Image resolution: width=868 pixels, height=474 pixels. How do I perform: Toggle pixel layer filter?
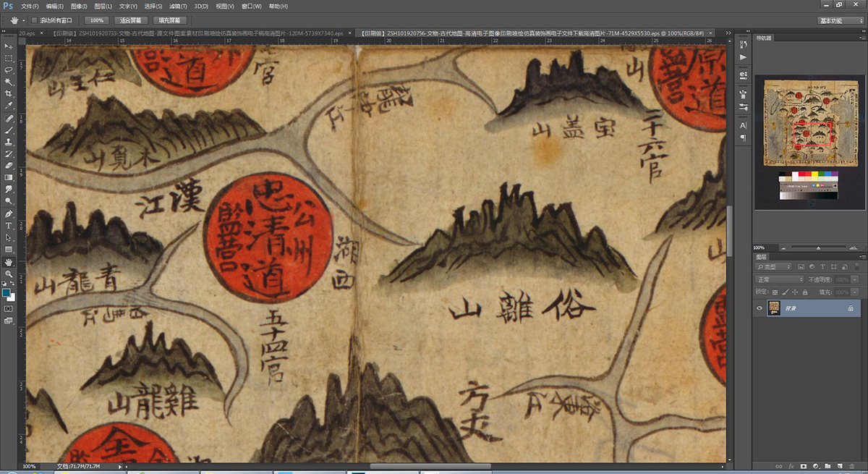[800, 267]
